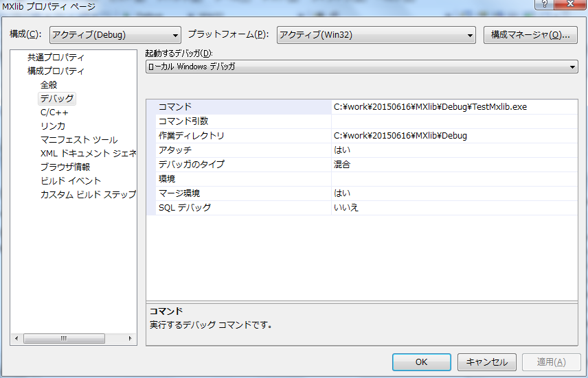This screenshot has height=378, width=588.
Task: Expand the 起動するデバッガ combo box
Action: pos(362,67)
